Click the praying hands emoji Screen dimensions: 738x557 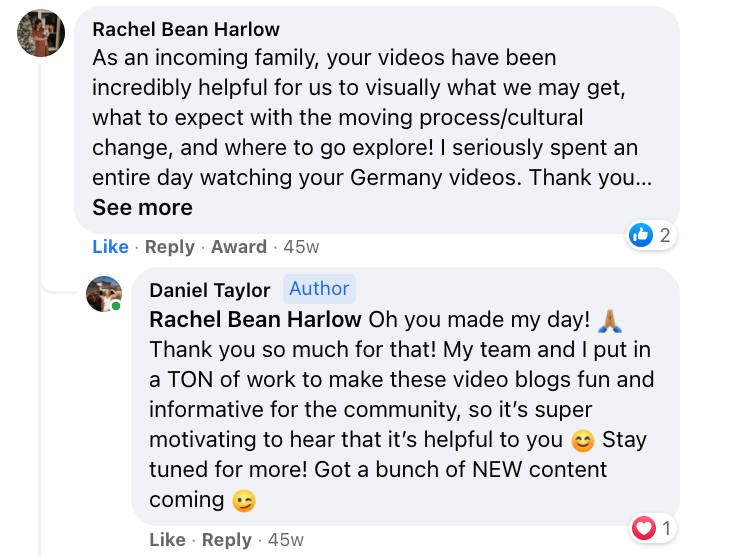pyautogui.click(x=609, y=320)
